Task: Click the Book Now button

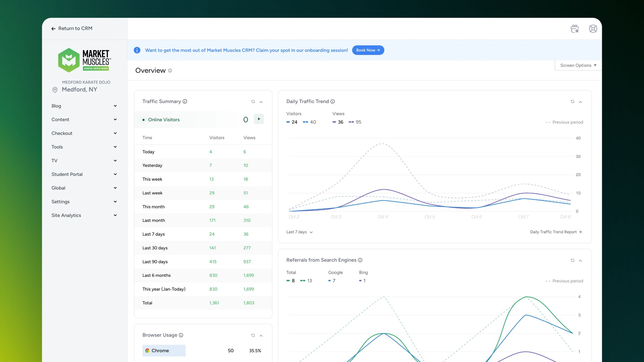Action: [x=368, y=50]
